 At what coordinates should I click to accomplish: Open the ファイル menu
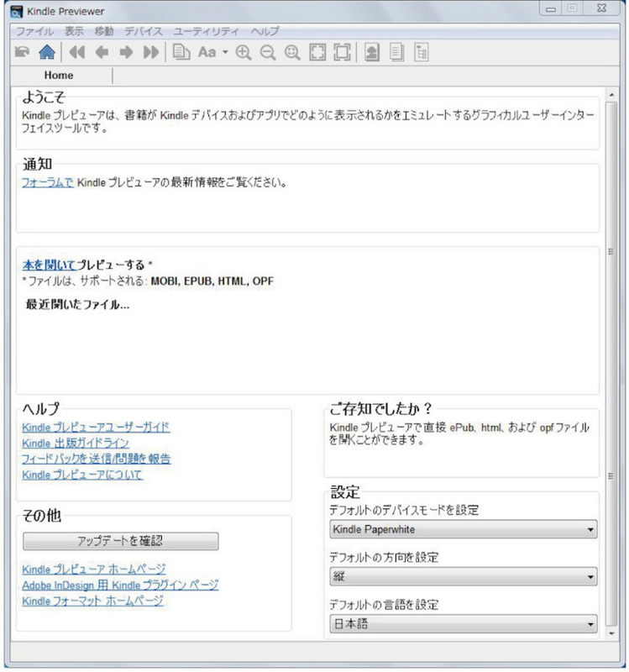click(x=34, y=31)
